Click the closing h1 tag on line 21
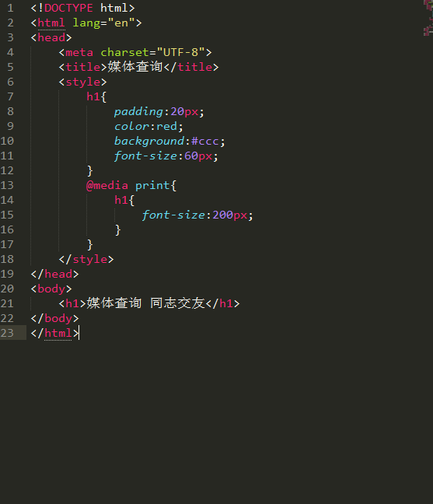The height and width of the screenshot is (504, 433). point(223,303)
